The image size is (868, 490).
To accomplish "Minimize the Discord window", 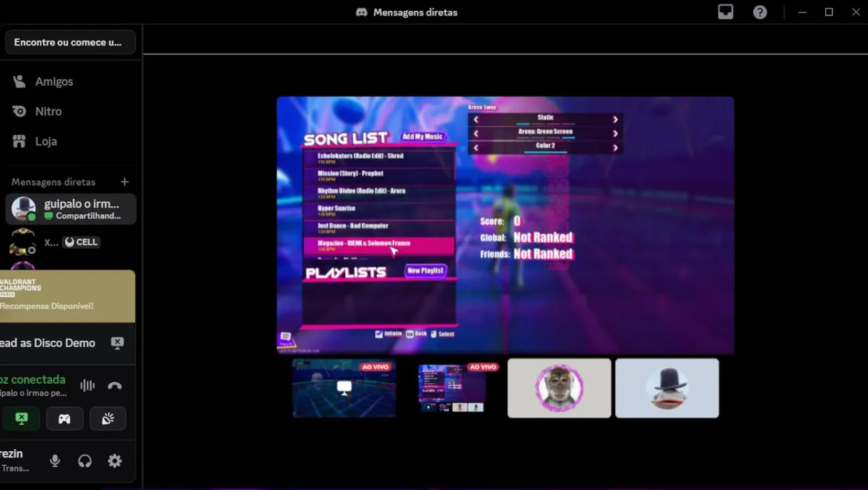I will click(x=802, y=12).
